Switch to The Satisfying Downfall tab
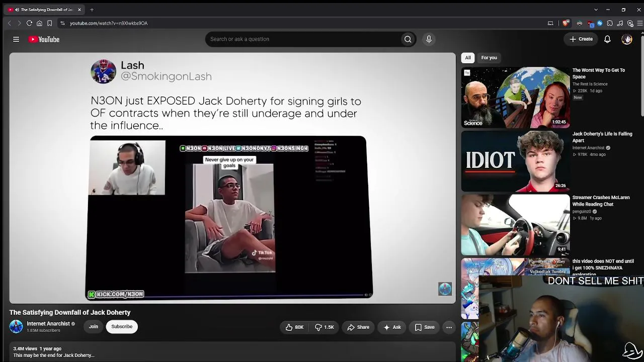644x362 pixels. 44,10
